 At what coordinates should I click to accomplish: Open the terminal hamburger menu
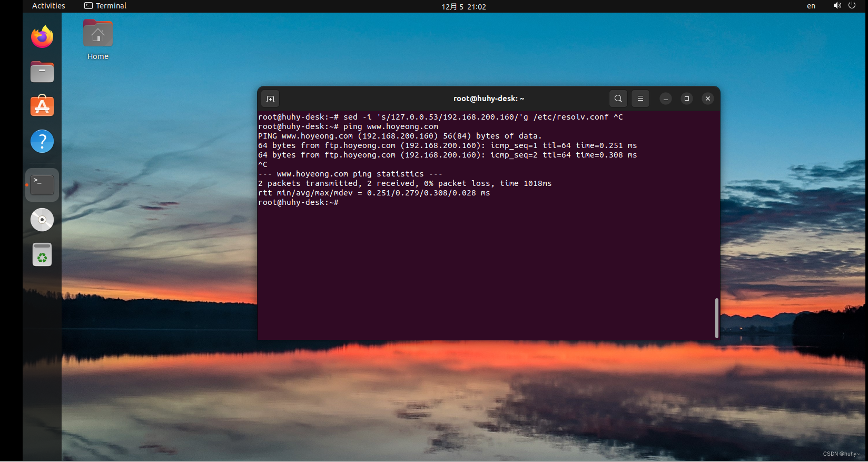tap(640, 99)
